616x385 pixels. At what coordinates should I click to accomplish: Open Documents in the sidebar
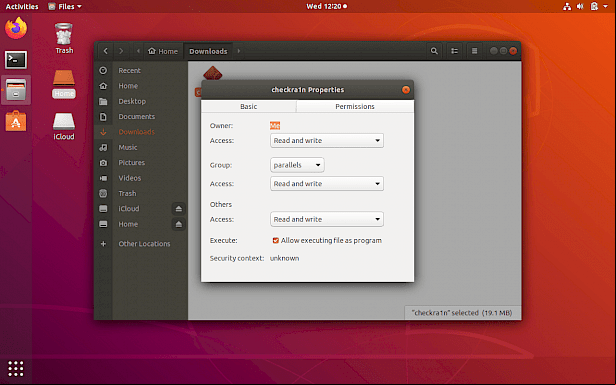click(x=141, y=117)
